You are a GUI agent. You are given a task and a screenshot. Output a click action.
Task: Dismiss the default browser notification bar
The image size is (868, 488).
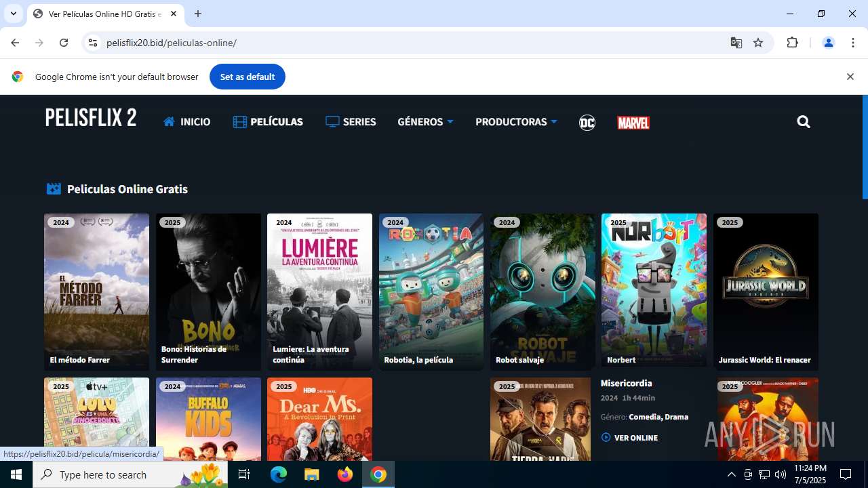pos(850,77)
